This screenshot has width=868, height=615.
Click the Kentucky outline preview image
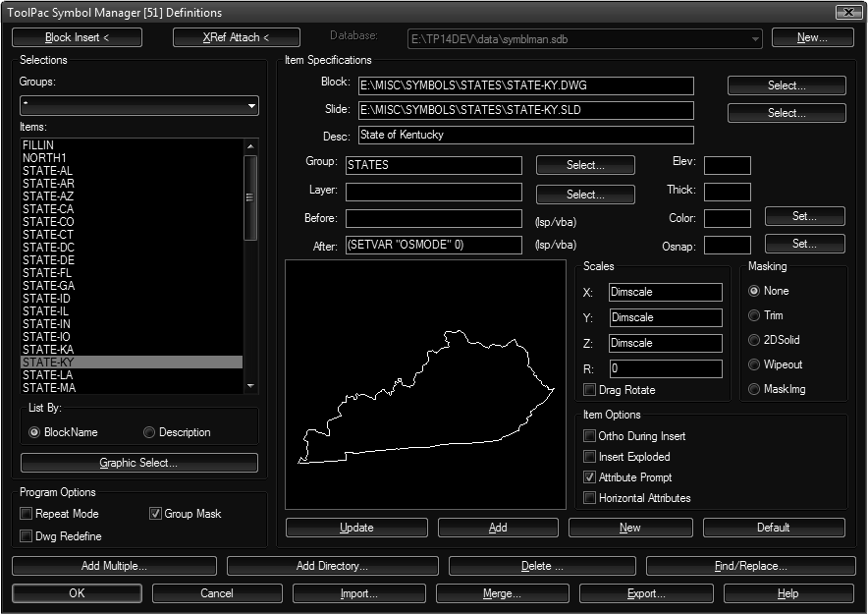(x=426, y=384)
